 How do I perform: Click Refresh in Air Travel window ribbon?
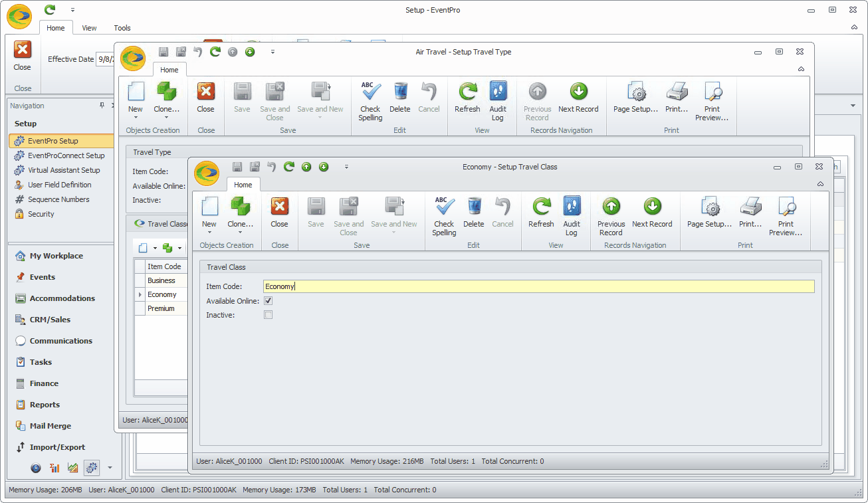pos(467,97)
